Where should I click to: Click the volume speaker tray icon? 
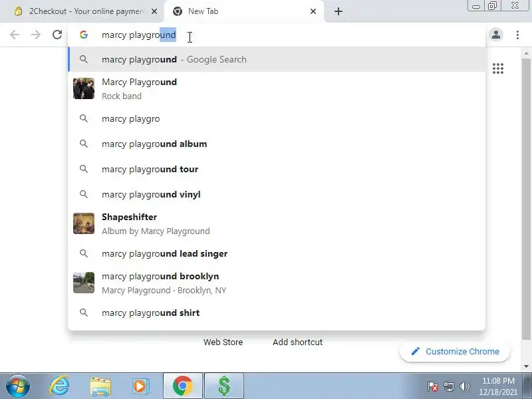464,386
